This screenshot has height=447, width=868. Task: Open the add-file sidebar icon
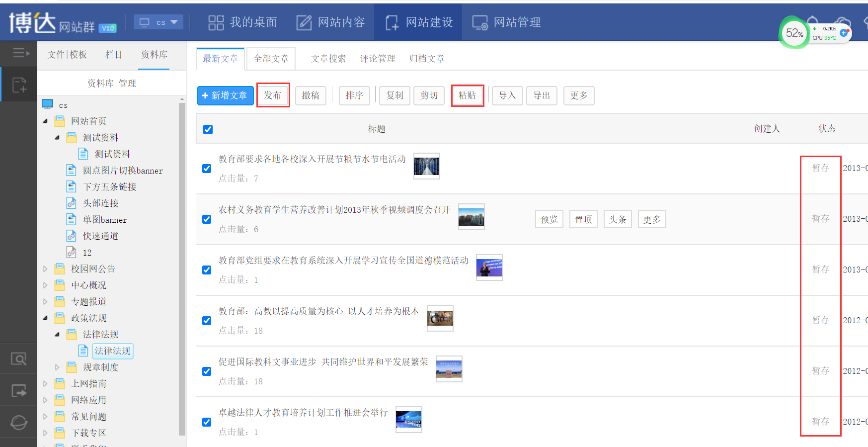click(x=19, y=85)
